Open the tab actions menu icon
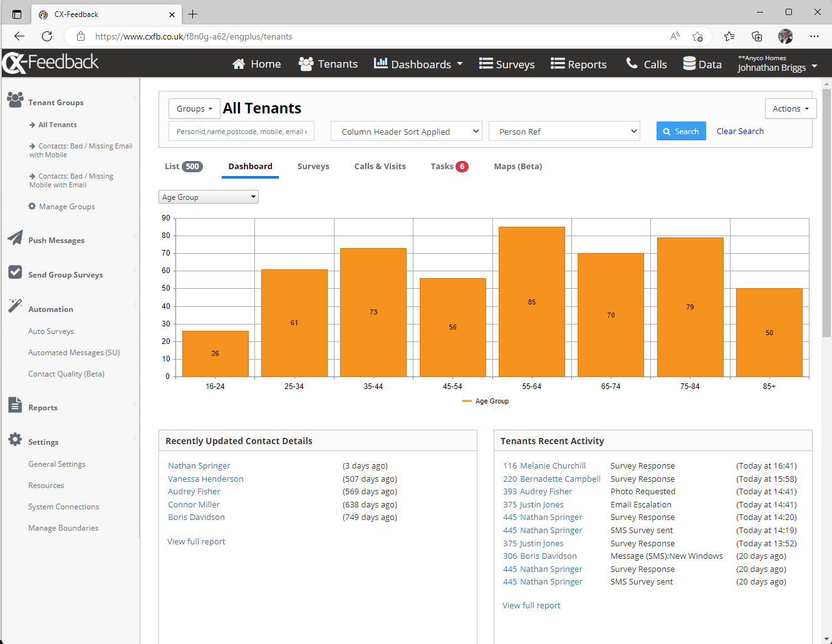 (x=17, y=14)
